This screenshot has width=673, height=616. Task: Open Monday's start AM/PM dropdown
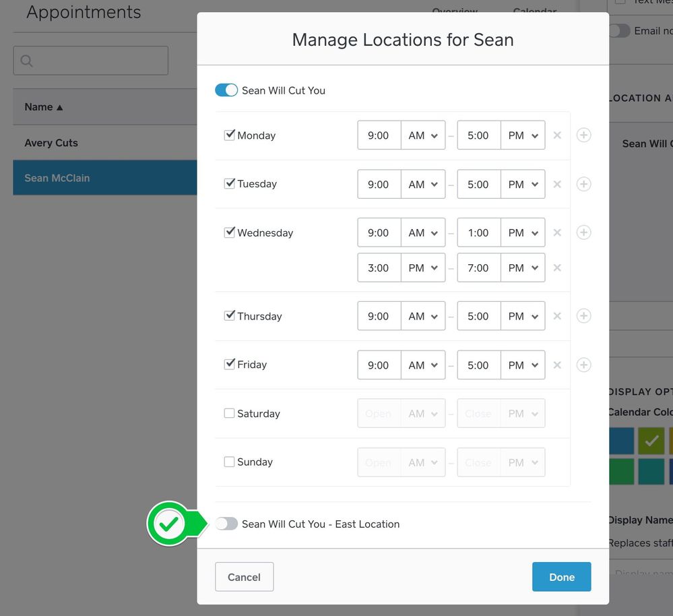[x=423, y=135]
